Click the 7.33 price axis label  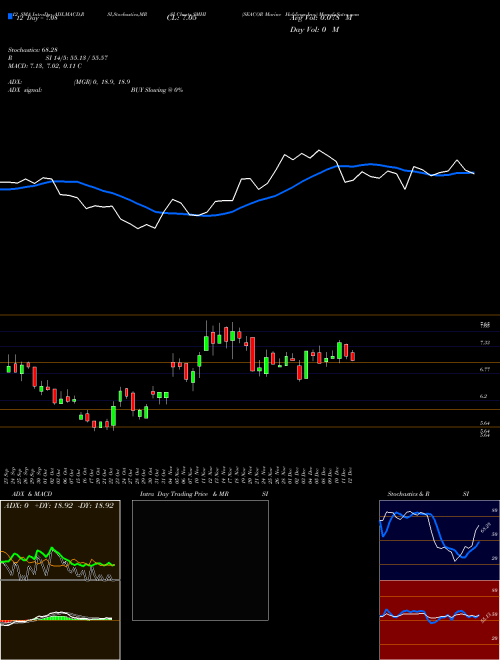485,343
